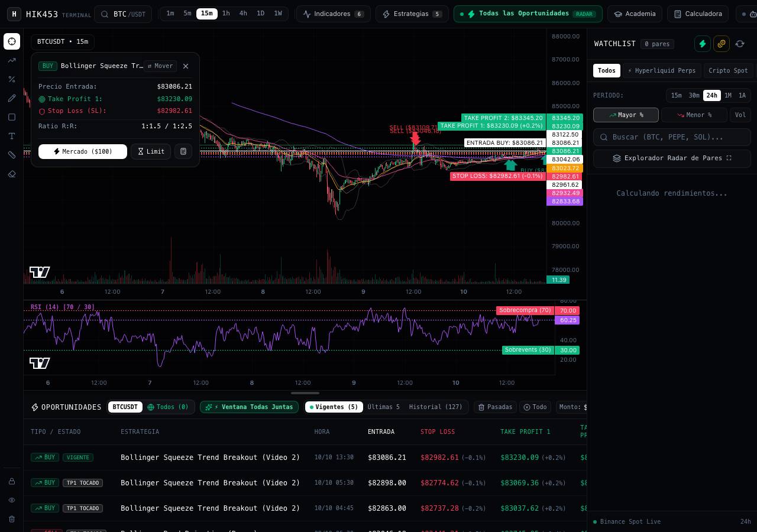Close the Bollinger Squeeze signal popup
Screen dimensions: 757x532
[186, 66]
